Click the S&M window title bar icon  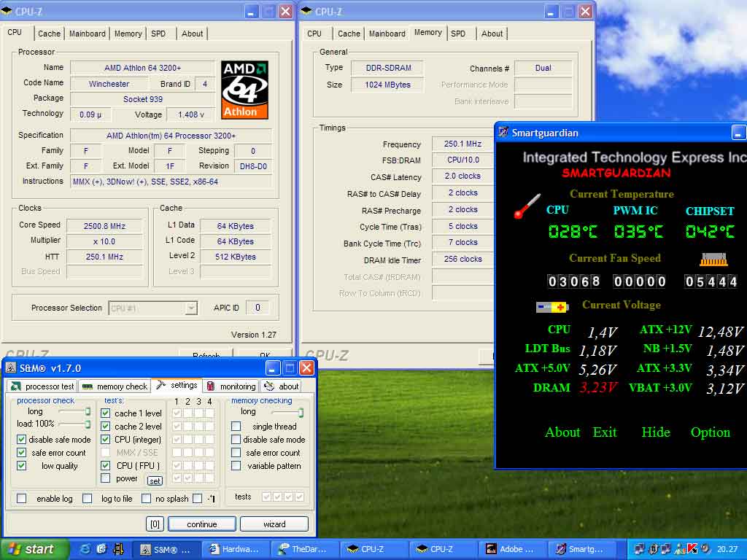coord(10,368)
